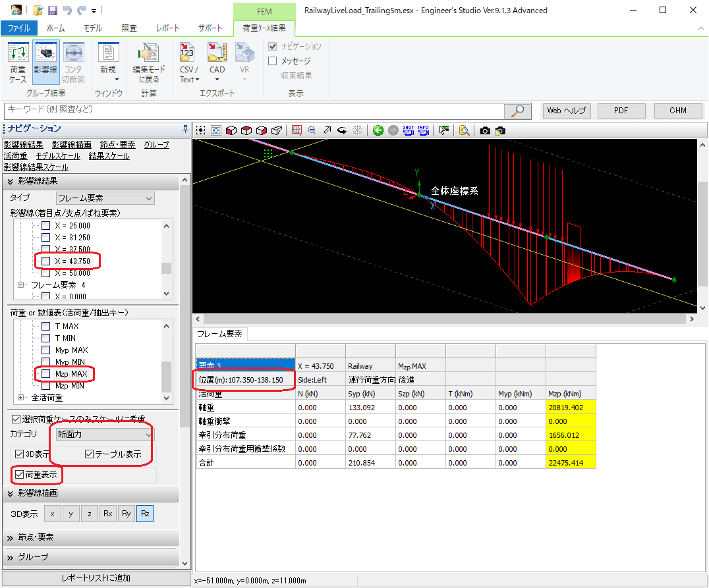Enable the メッセージ checkbox
The width and height of the screenshot is (709, 588).
273,61
